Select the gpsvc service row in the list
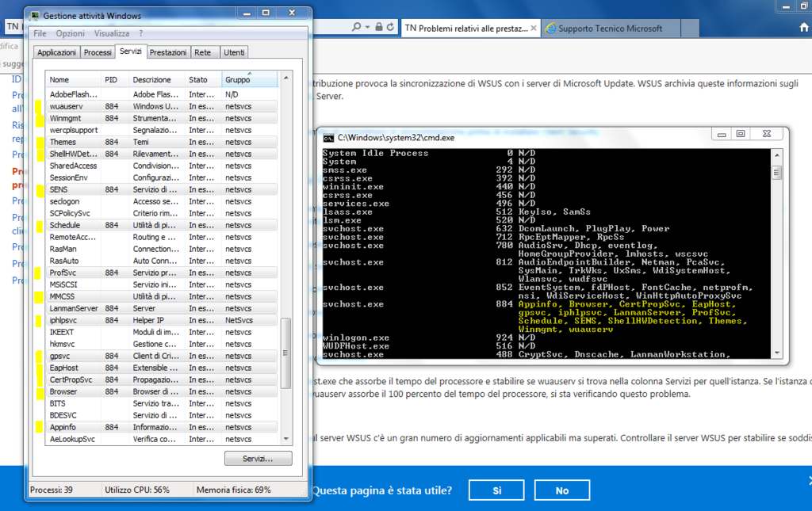812x511 pixels. (x=161, y=357)
